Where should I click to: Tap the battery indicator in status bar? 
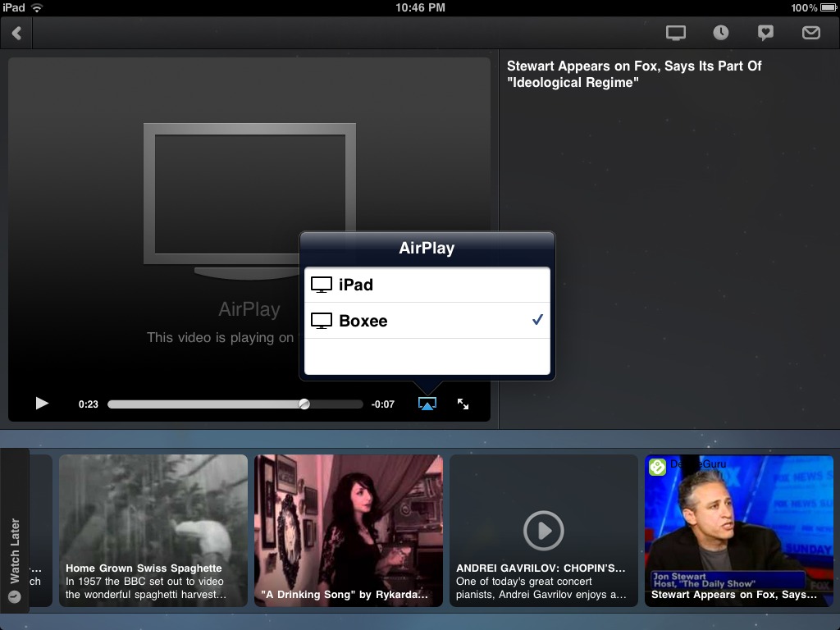(829, 7)
